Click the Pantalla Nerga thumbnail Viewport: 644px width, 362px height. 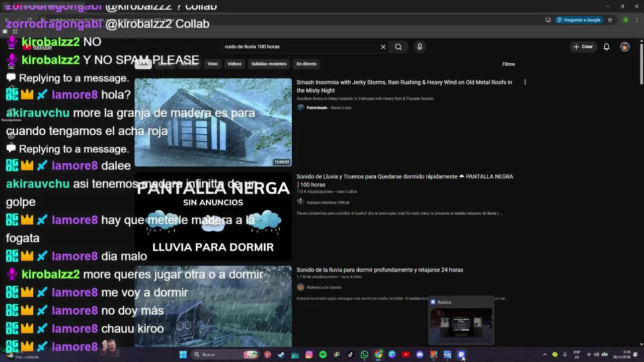pyautogui.click(x=213, y=217)
